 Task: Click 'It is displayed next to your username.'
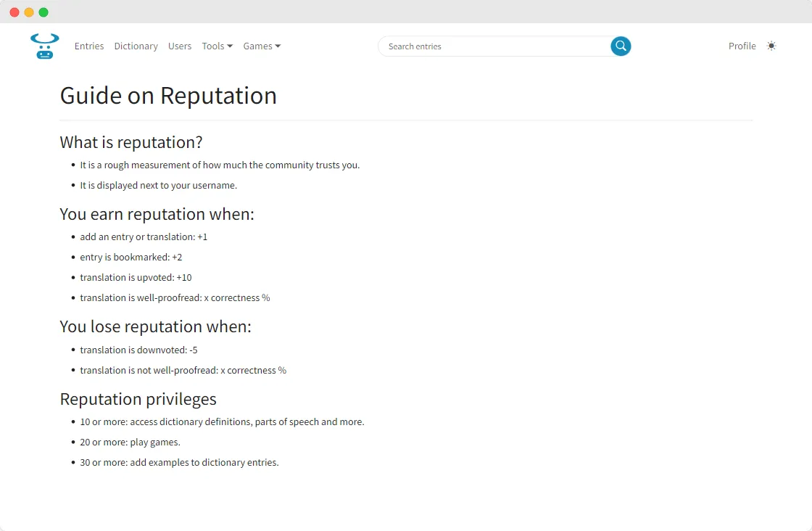tap(159, 186)
